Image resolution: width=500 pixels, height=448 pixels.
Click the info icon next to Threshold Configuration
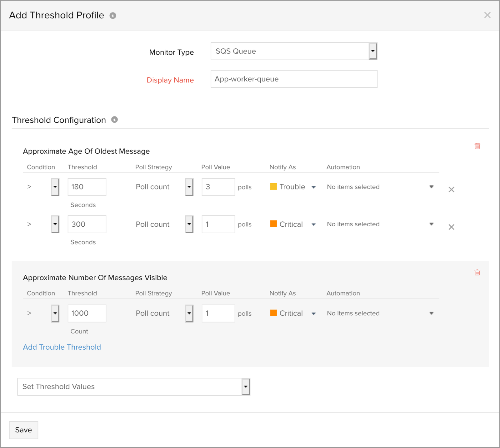pos(115,119)
